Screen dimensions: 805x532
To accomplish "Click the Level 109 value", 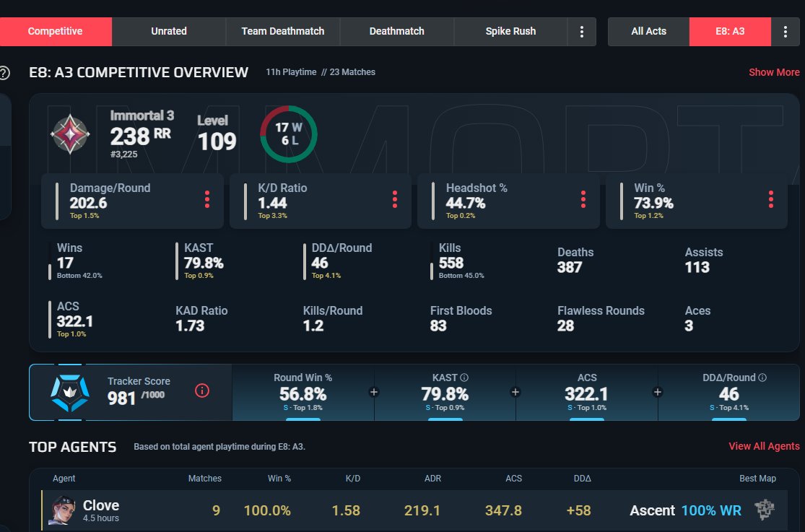I will pos(217,141).
